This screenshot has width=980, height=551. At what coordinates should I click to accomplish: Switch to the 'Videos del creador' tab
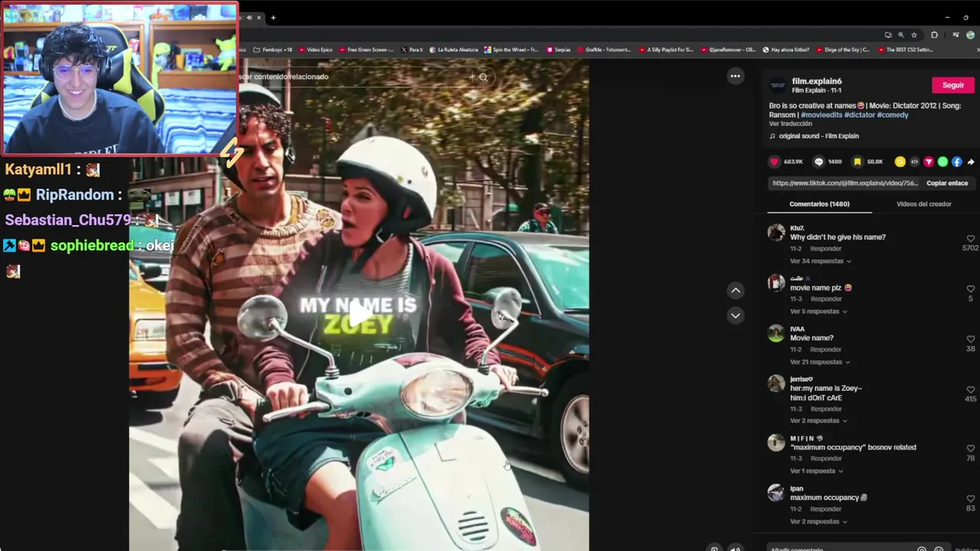[923, 204]
